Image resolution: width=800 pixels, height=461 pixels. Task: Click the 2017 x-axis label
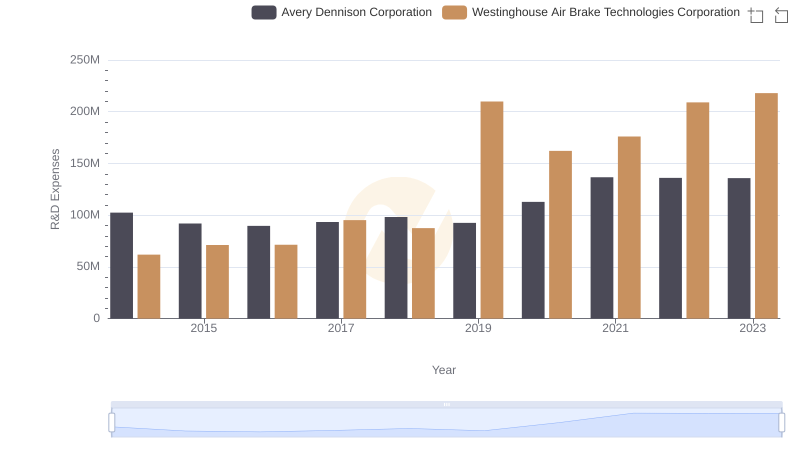[341, 328]
